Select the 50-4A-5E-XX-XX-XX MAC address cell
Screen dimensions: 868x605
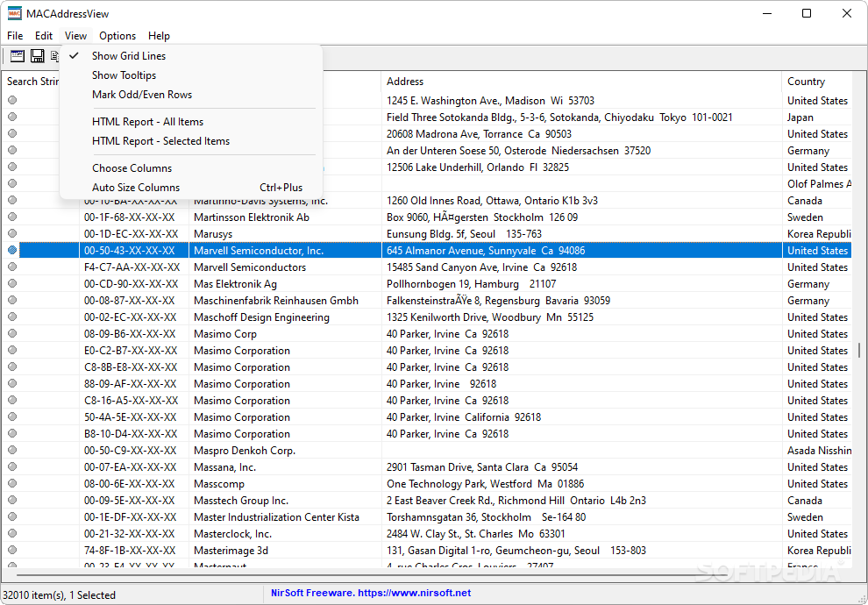point(133,417)
